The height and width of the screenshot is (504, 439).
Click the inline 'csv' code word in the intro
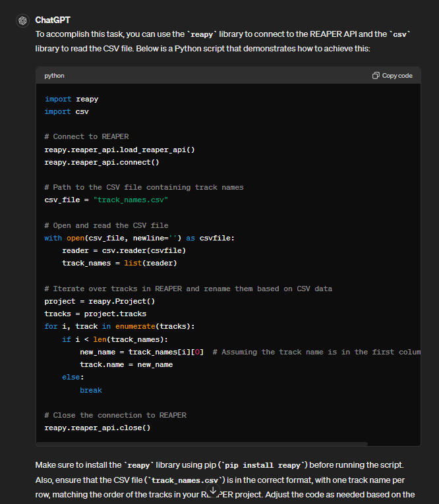tap(399, 34)
